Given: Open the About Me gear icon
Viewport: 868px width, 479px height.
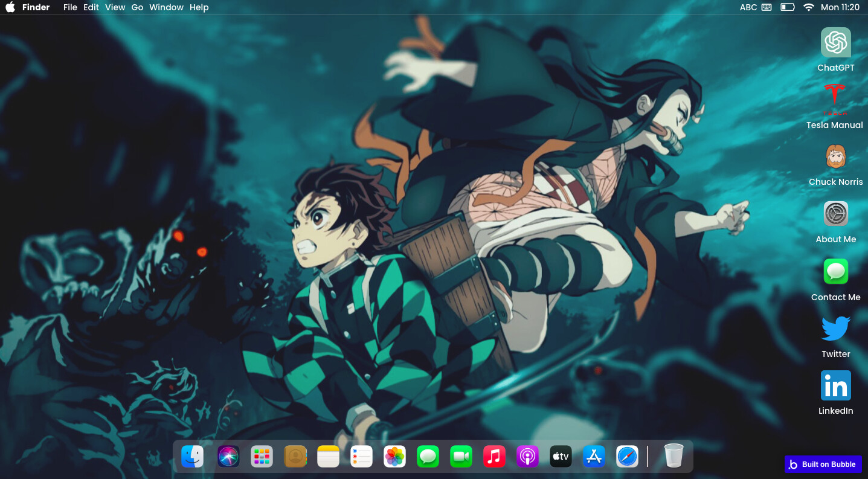Looking at the screenshot, I should (x=835, y=214).
